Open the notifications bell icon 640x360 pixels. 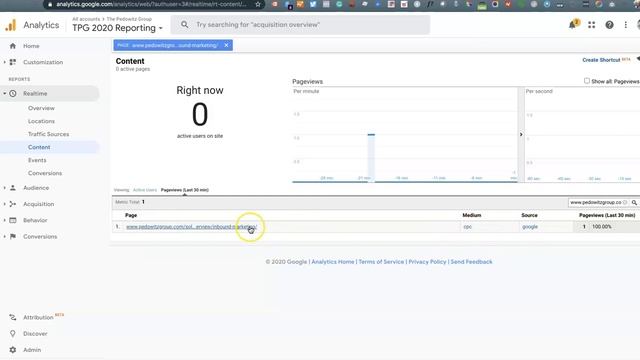click(573, 24)
